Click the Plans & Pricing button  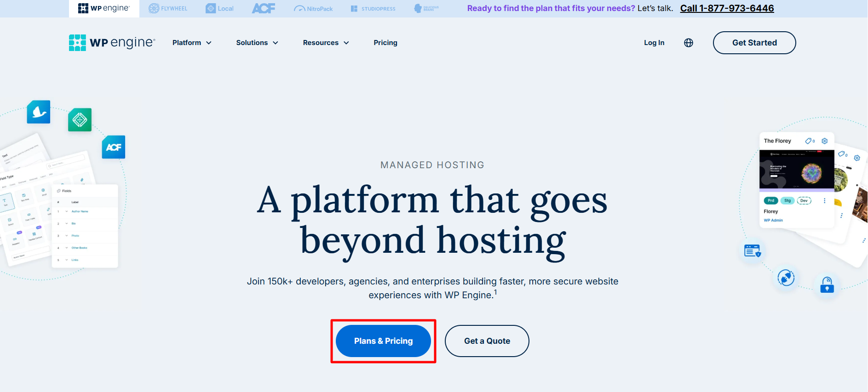tap(383, 341)
